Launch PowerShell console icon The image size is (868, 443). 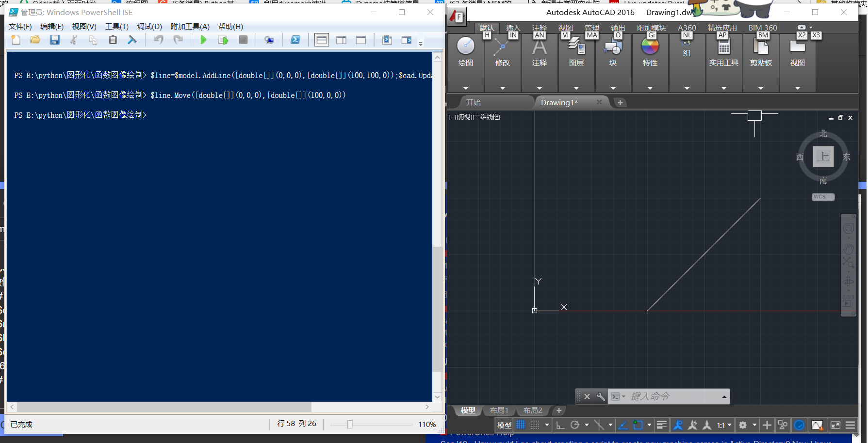coord(295,40)
